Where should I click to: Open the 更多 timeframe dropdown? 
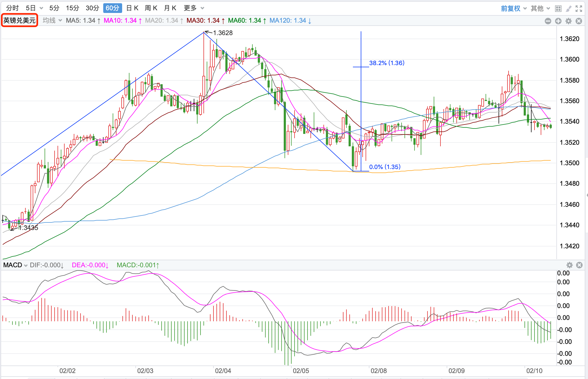point(194,8)
